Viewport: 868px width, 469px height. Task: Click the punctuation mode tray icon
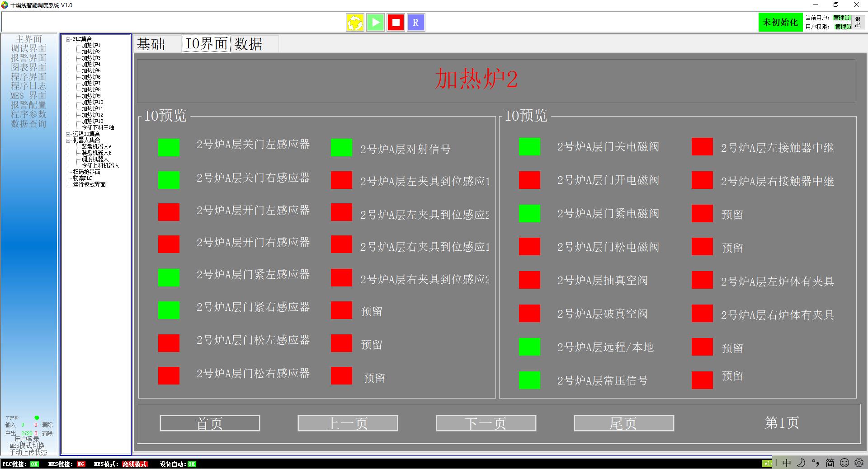coord(816,463)
